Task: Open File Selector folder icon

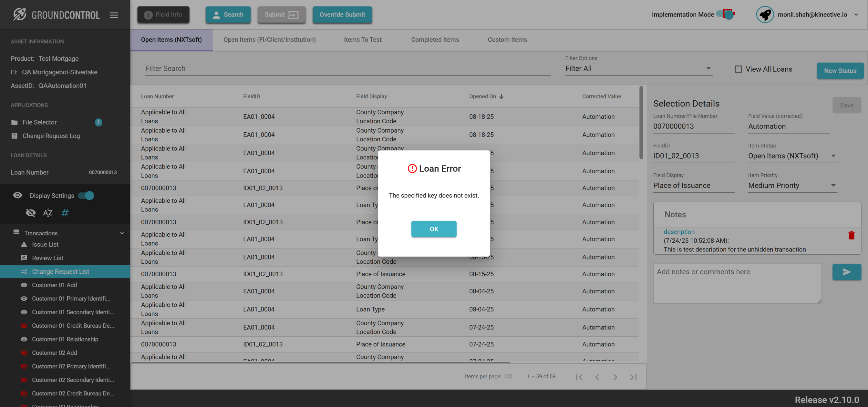Action: coord(15,122)
